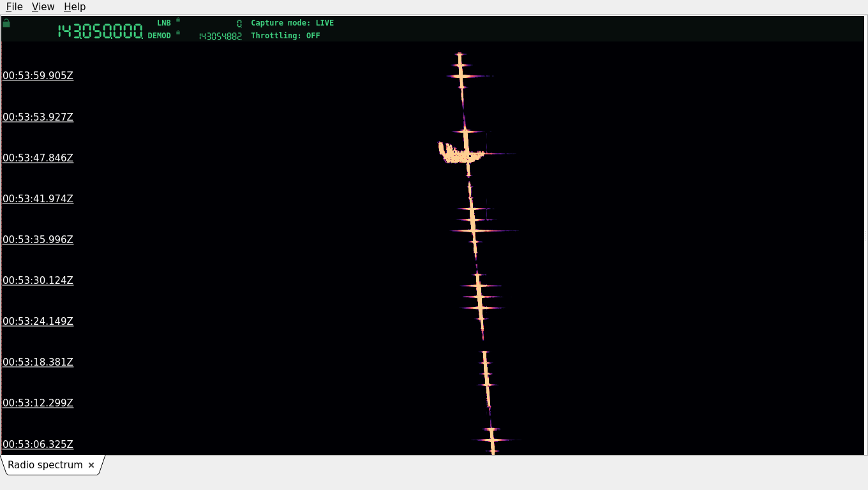Select timestamp 00:53:35.996Z
868x490 pixels.
38,239
